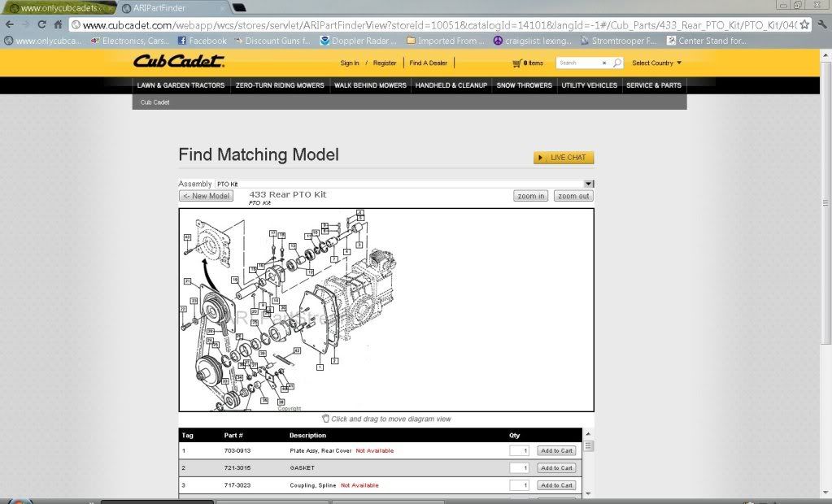Image resolution: width=832 pixels, height=504 pixels.
Task: Open the Center Stand bookmark
Action: coord(706,41)
